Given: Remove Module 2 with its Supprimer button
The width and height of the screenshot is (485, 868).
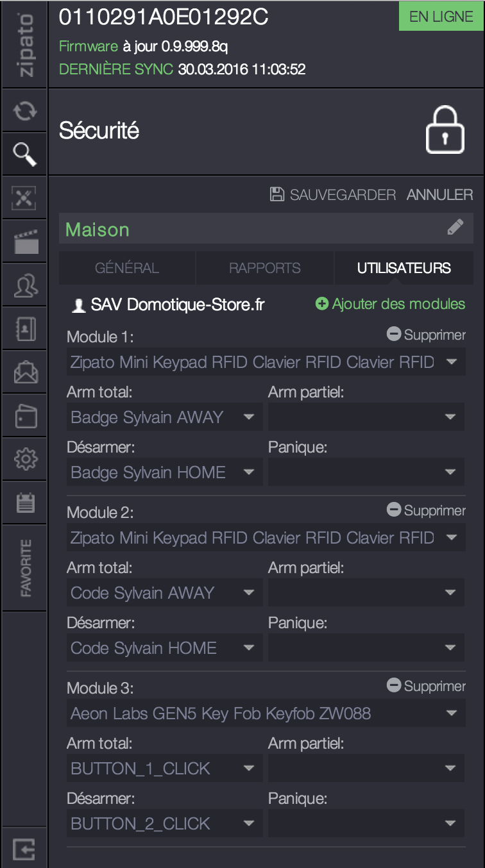Looking at the screenshot, I should (x=427, y=510).
